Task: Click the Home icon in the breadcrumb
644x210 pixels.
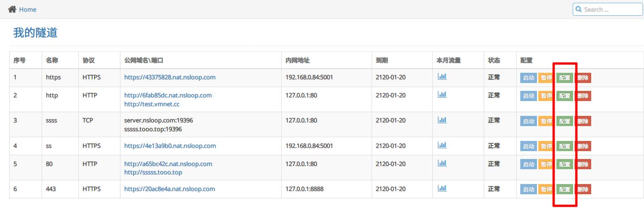Action: (12, 9)
